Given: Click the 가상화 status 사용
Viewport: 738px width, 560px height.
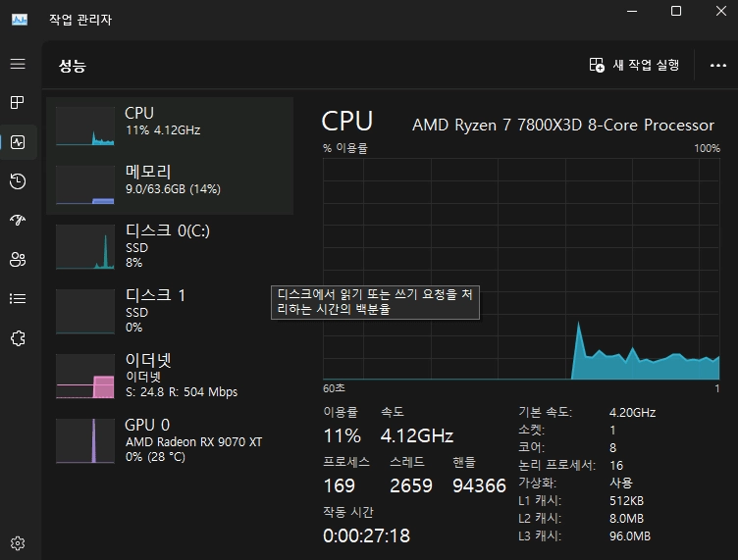Looking at the screenshot, I should pos(621,483).
